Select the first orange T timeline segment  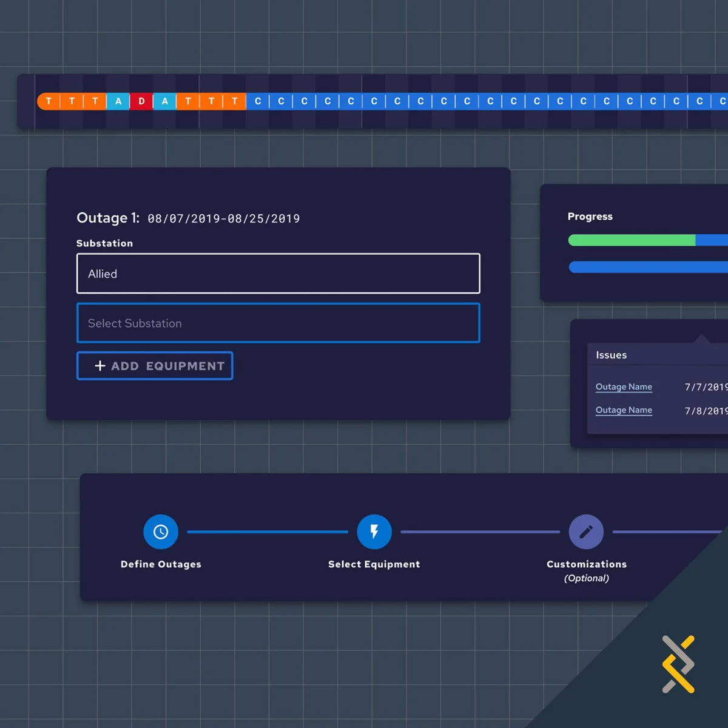(x=49, y=101)
